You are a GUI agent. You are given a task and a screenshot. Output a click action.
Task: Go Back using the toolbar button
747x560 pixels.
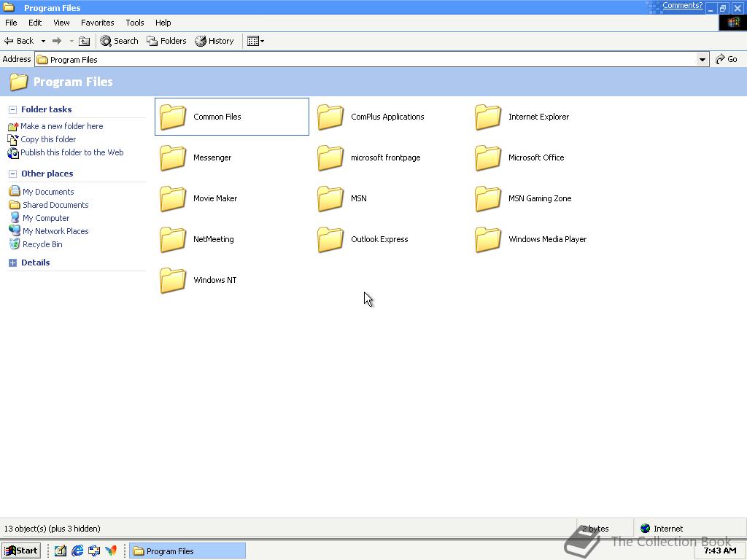(x=19, y=41)
